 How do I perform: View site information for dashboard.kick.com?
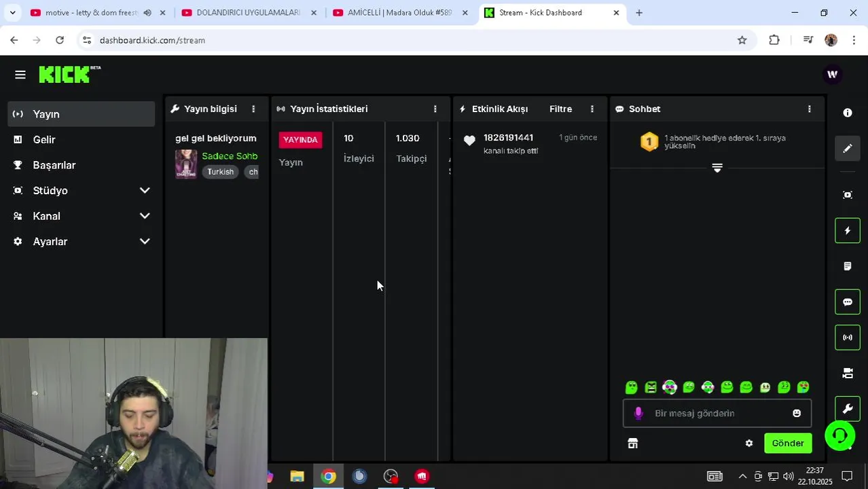click(87, 40)
